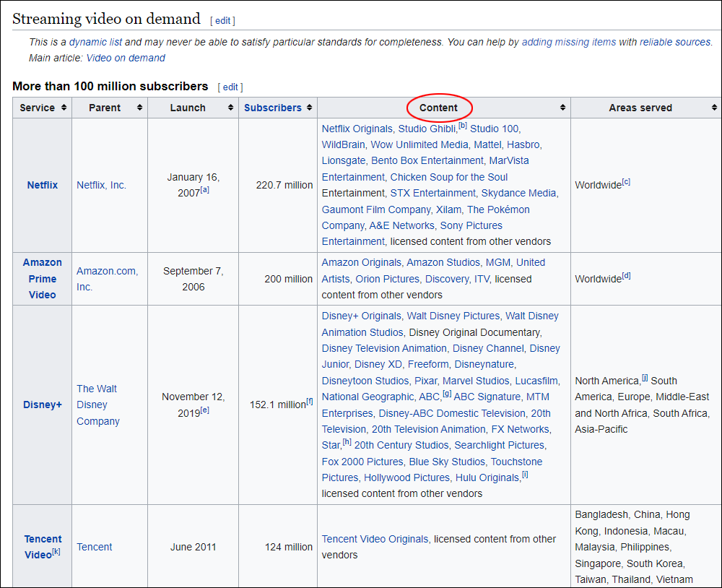Viewport: 722px width, 588px height.
Task: Open the Amazon Prime Video article
Action: coord(43,279)
